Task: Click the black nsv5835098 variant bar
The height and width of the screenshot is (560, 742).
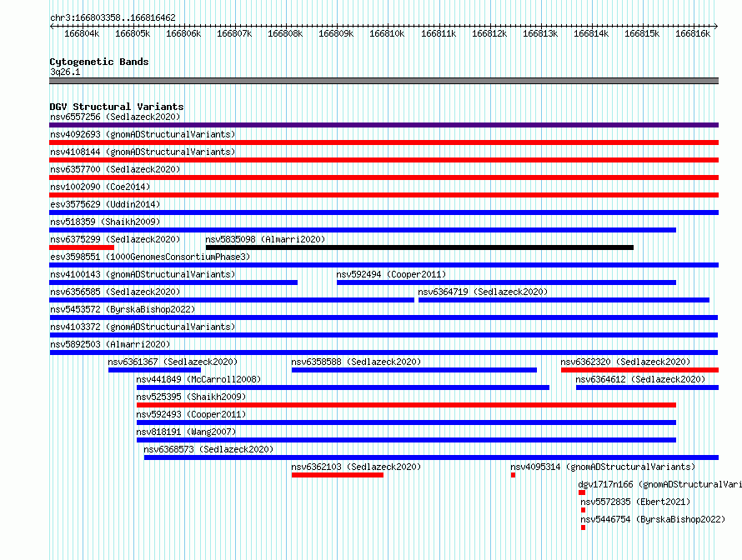Action: click(419, 247)
